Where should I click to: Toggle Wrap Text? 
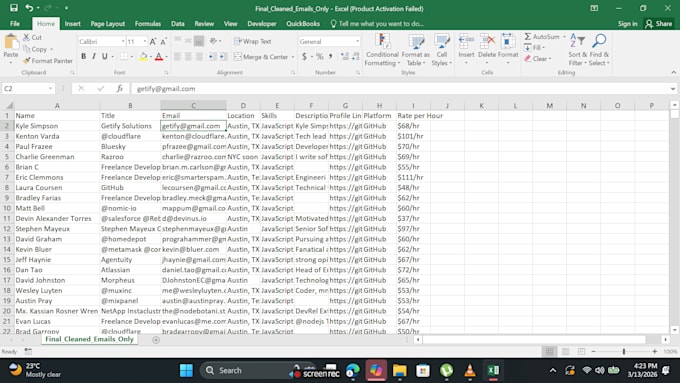click(x=252, y=41)
